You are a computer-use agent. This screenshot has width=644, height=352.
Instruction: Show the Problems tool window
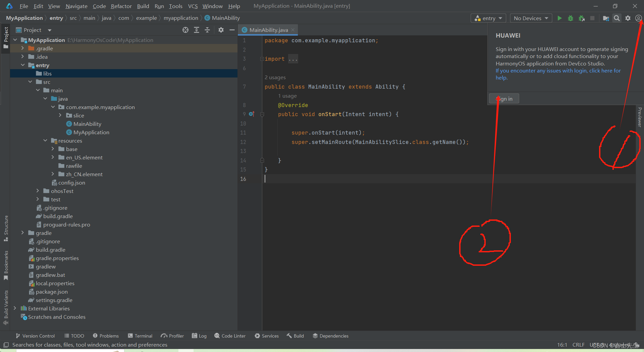click(106, 336)
